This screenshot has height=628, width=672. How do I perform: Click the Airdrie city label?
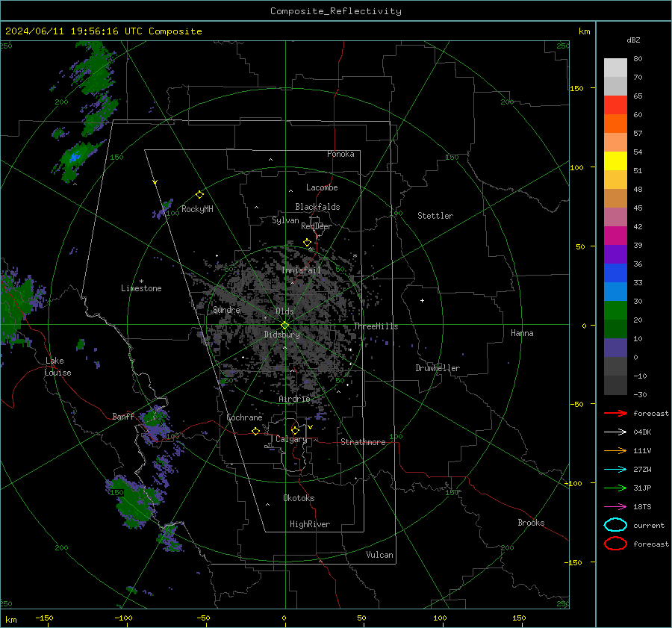click(294, 399)
